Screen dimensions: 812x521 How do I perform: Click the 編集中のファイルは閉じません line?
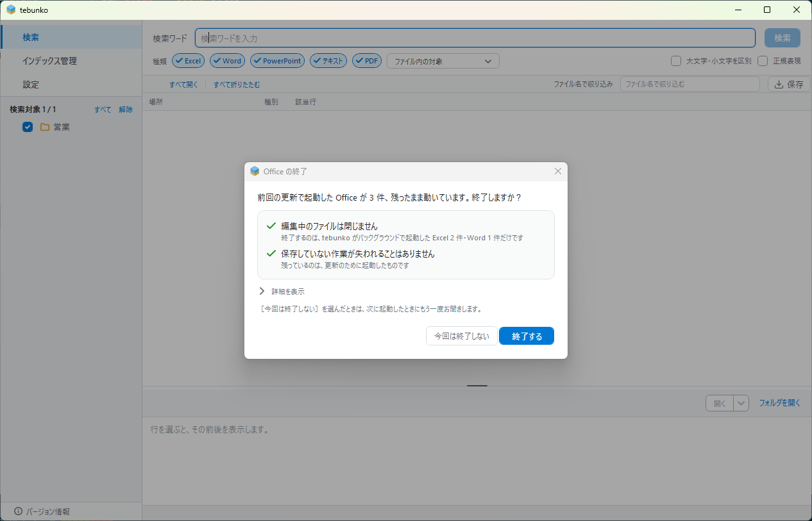330,226
